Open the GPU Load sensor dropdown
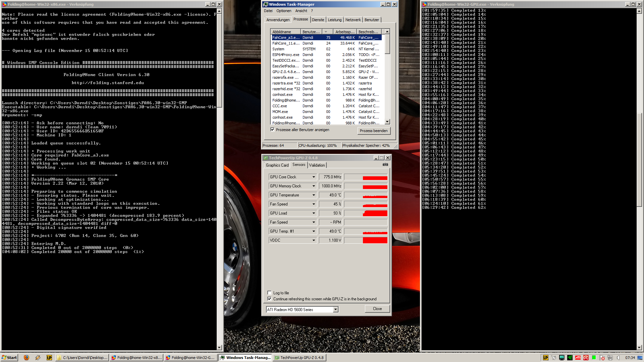 click(314, 213)
